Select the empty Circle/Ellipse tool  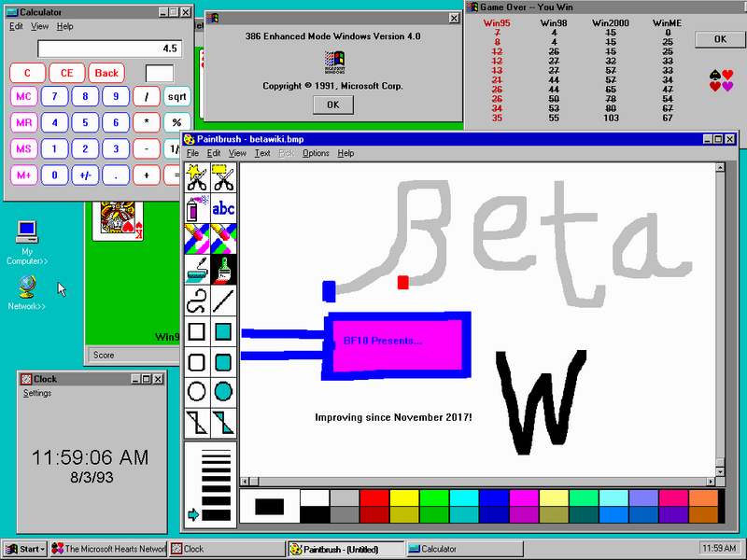[197, 392]
